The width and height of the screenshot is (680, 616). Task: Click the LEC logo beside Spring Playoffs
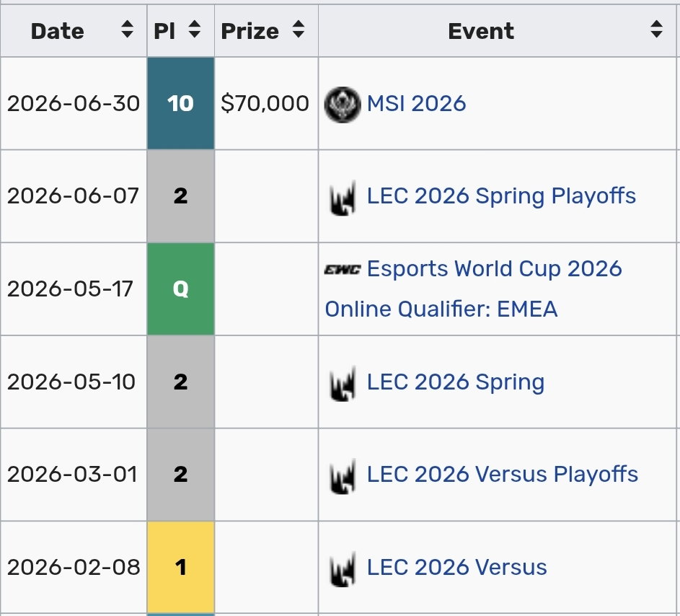pos(343,198)
